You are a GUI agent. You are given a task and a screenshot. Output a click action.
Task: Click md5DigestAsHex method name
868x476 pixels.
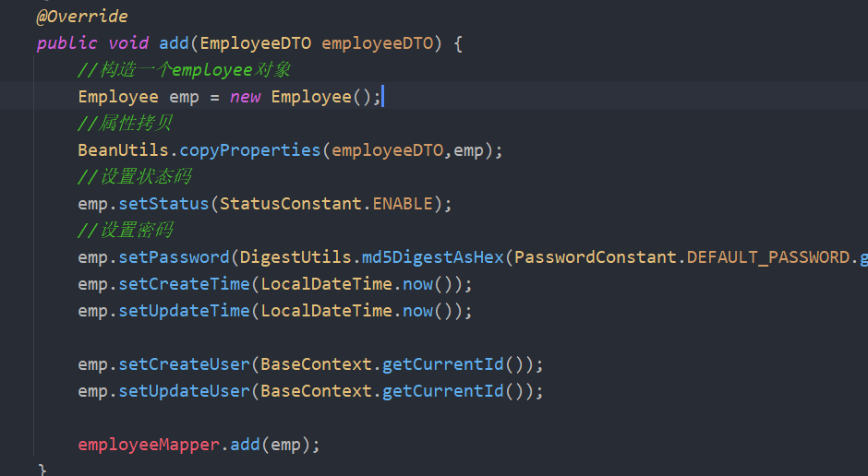[433, 257]
